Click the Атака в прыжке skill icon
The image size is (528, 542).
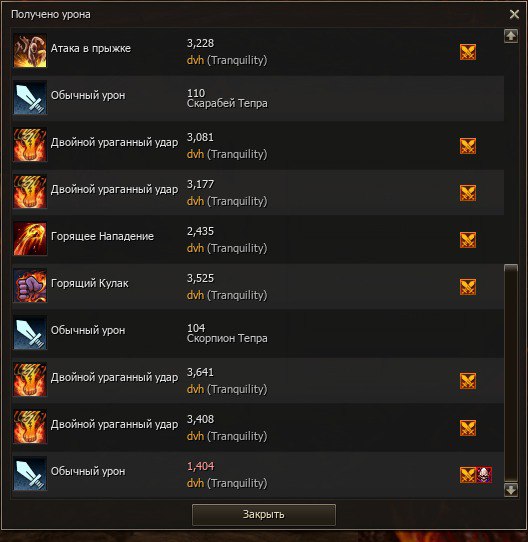30,51
